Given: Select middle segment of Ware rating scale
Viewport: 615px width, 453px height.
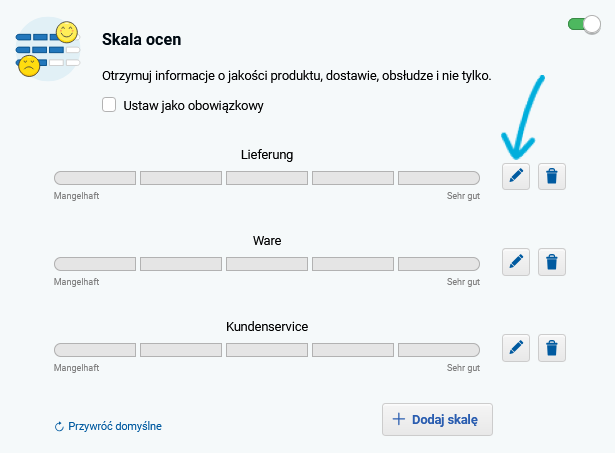Looking at the screenshot, I should point(267,264).
